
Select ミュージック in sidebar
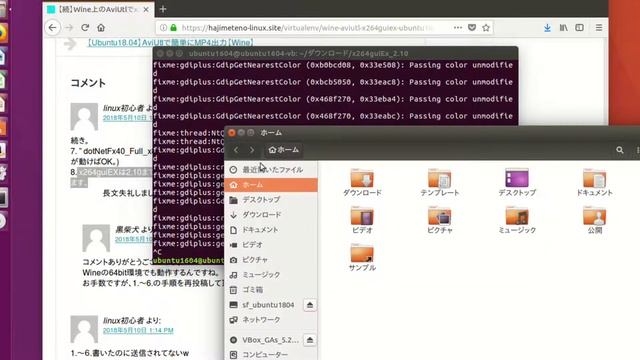tap(271, 275)
